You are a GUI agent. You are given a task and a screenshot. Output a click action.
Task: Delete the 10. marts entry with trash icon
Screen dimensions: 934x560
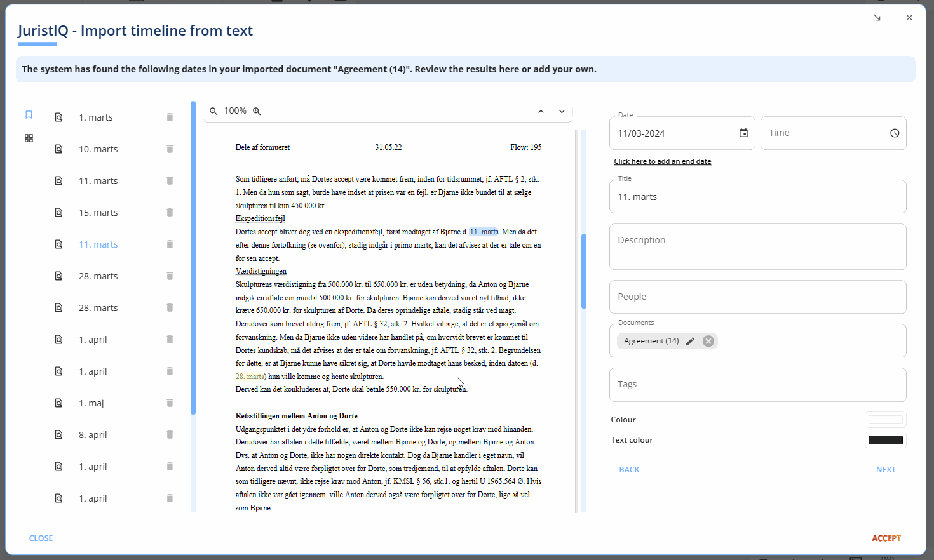pyautogui.click(x=170, y=149)
